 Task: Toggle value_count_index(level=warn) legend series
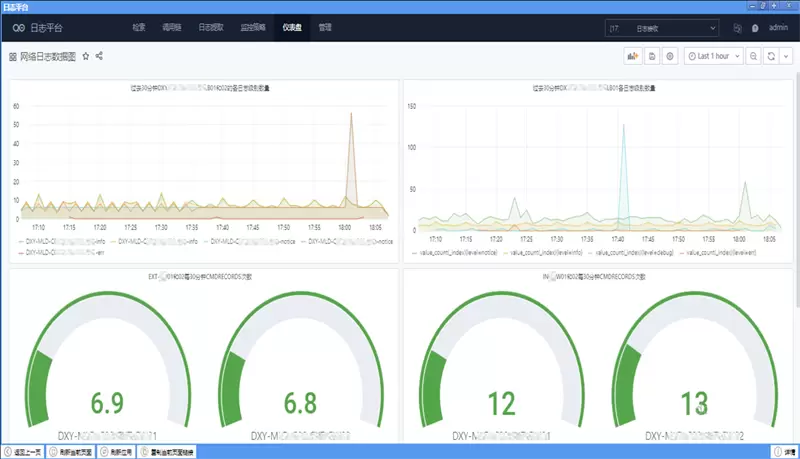click(719, 253)
